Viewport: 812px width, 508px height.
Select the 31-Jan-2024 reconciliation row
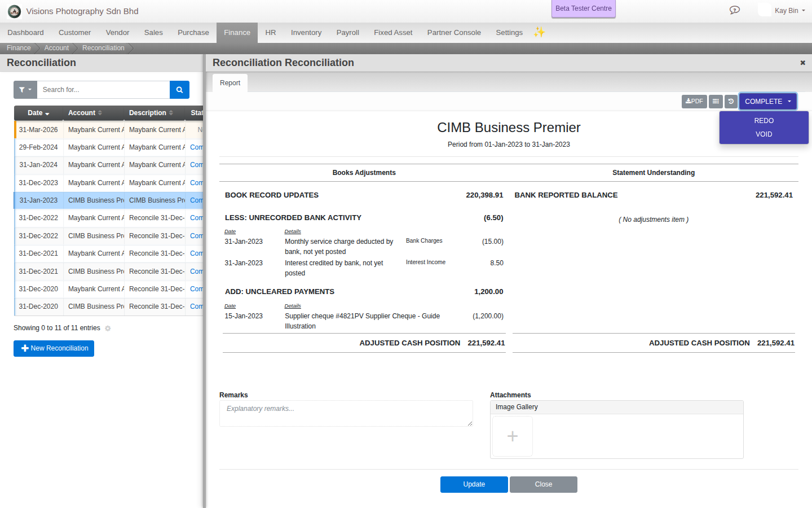(109, 165)
